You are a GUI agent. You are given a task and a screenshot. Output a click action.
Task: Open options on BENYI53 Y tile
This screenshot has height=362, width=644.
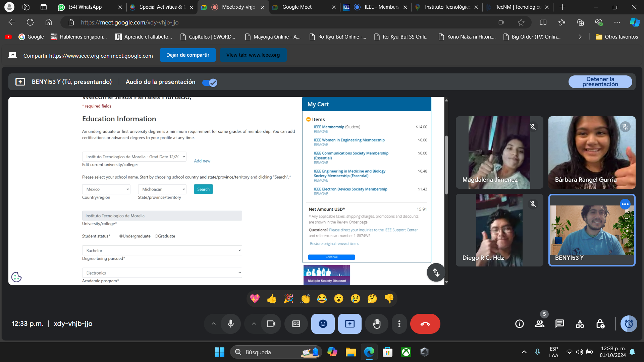pyautogui.click(x=625, y=204)
